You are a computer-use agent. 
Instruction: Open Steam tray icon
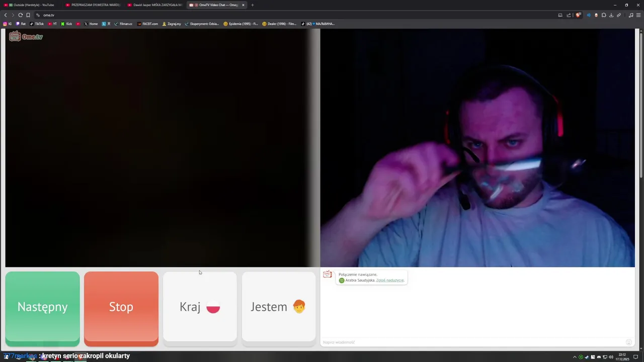[x=587, y=357]
